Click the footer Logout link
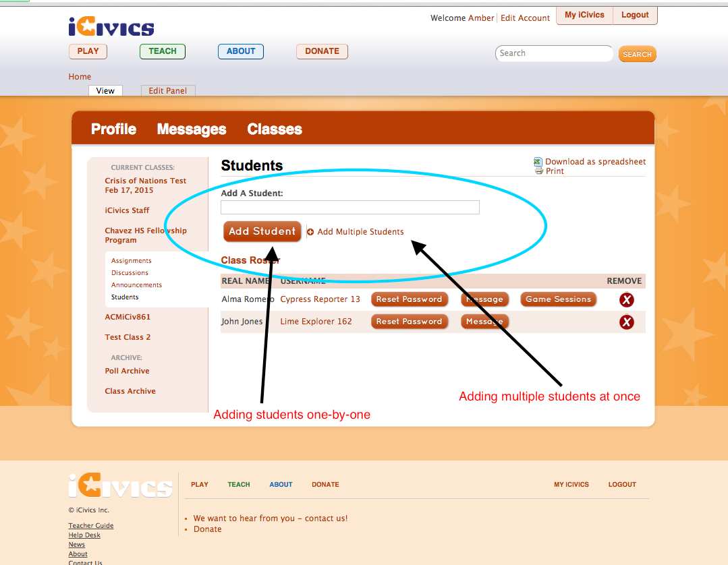Viewport: 728px width, 565px height. [622, 484]
